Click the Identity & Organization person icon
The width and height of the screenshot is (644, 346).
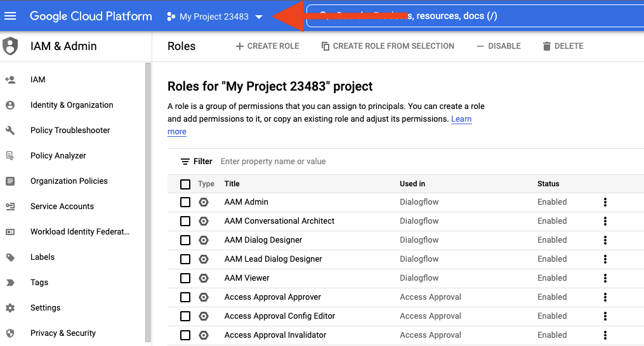(10, 105)
